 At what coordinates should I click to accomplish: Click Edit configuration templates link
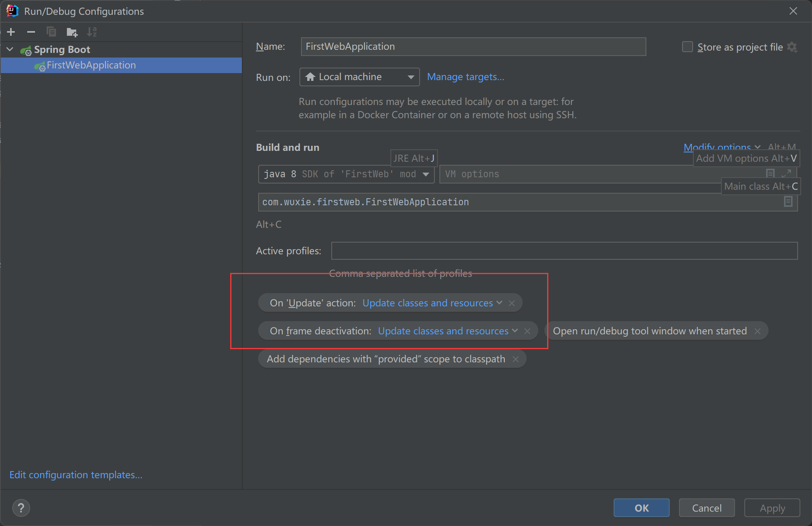[76, 475]
